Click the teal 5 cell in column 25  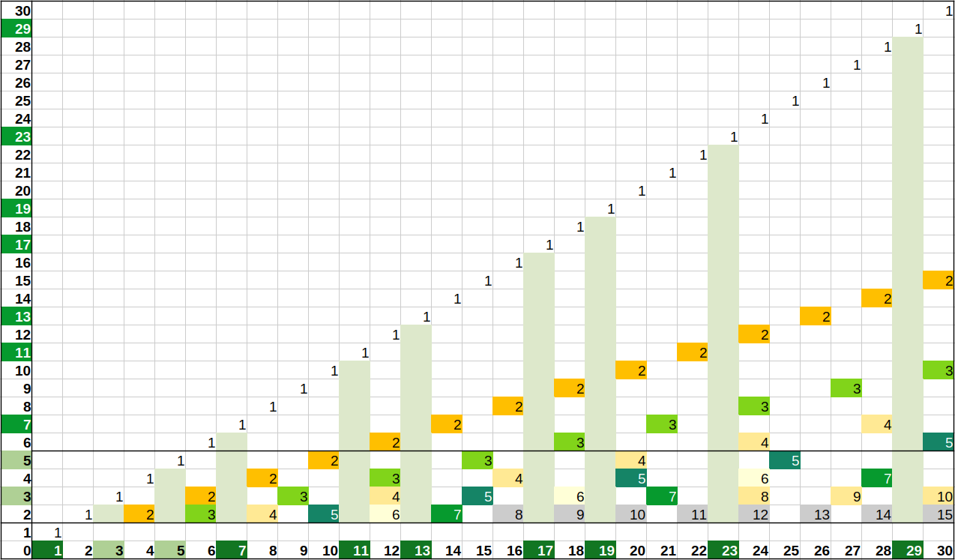click(x=785, y=460)
